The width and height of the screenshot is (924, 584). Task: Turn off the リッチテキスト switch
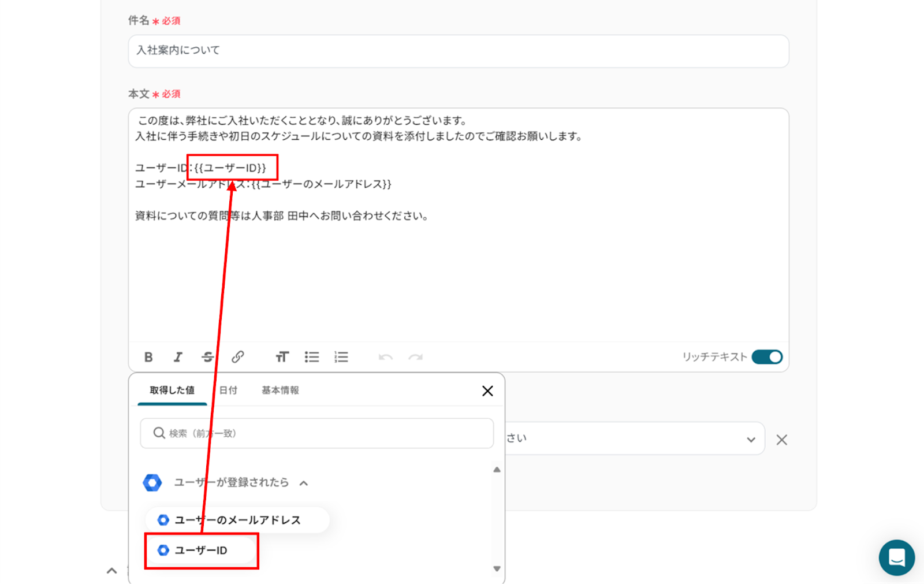pos(767,357)
